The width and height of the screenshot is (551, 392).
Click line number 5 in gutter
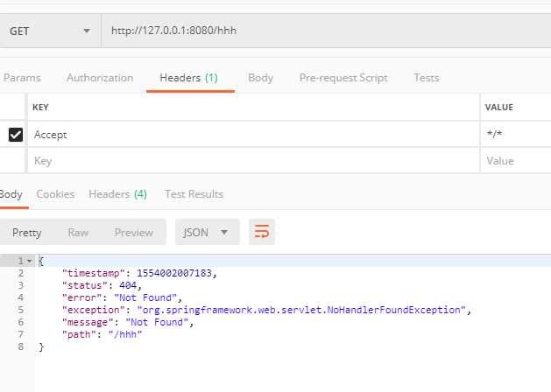(x=21, y=310)
